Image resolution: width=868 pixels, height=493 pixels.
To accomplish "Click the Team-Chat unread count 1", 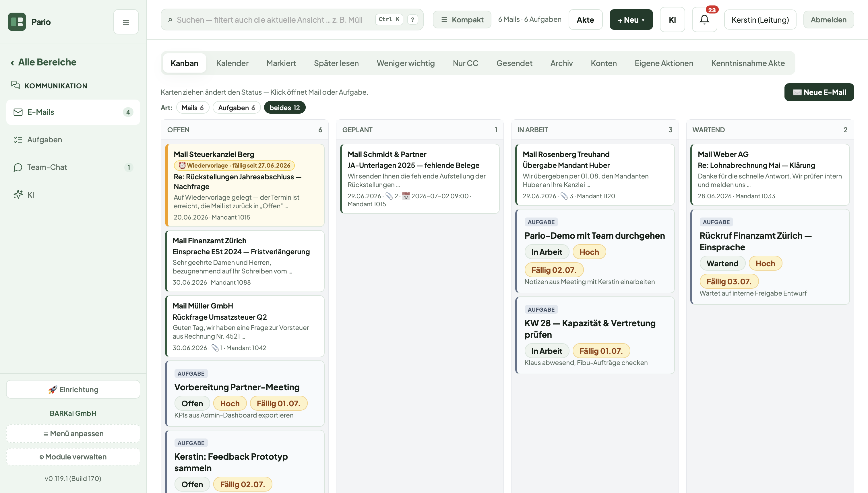I will coord(129,167).
